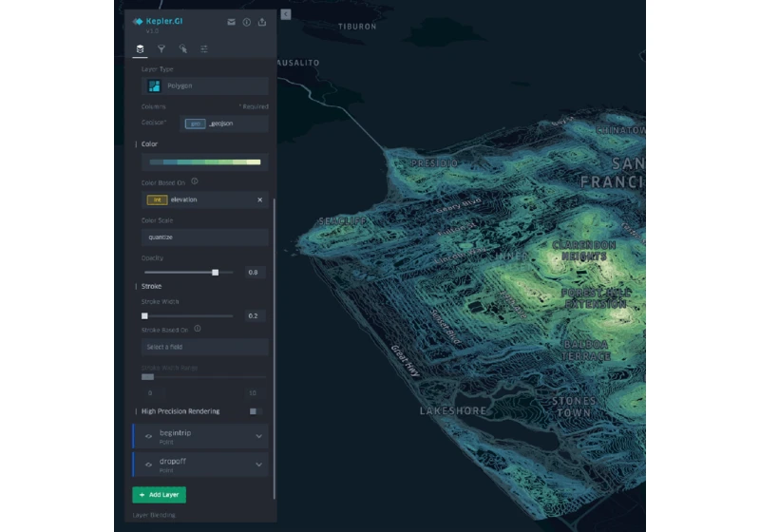This screenshot has width=760, height=532.
Task: Click the opacity value field 0.8
Action: (x=253, y=273)
